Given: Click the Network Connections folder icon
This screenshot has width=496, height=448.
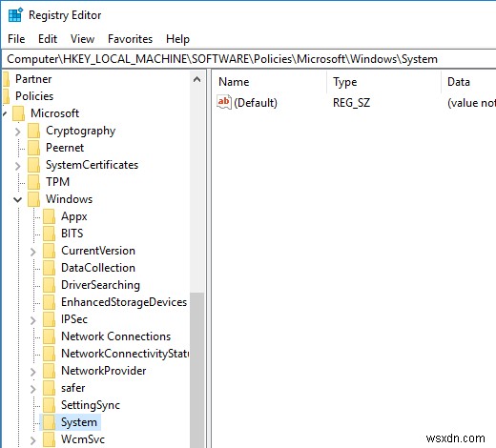Looking at the screenshot, I should (x=49, y=336).
